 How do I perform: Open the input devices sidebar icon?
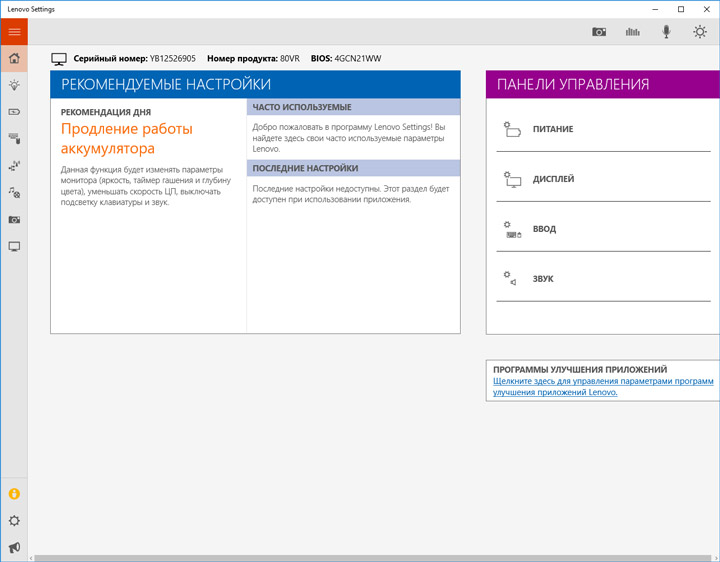(x=14, y=138)
